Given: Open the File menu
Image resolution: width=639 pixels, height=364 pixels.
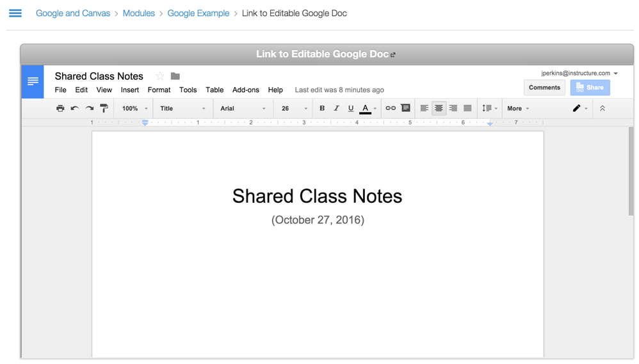Looking at the screenshot, I should click(60, 90).
